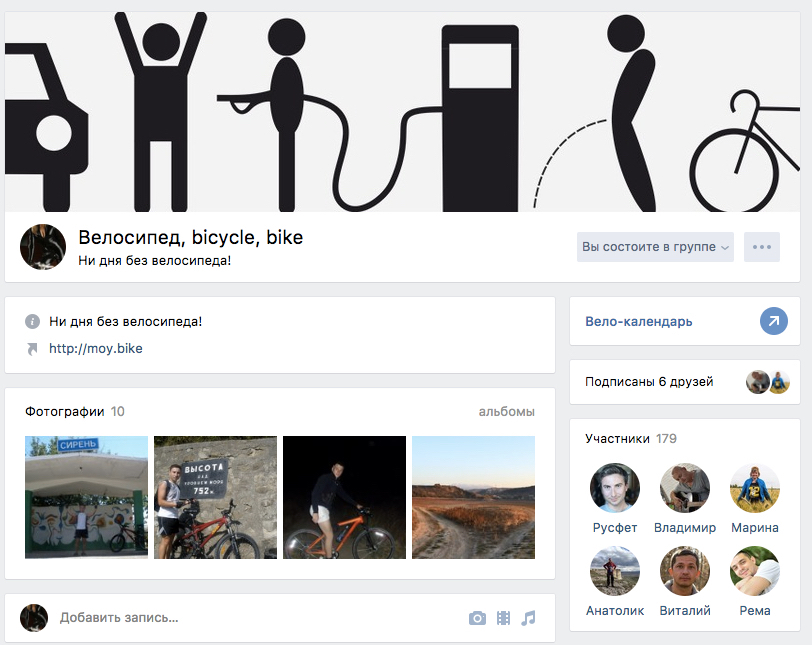Attach a video with the film icon
812x645 pixels.
point(503,618)
